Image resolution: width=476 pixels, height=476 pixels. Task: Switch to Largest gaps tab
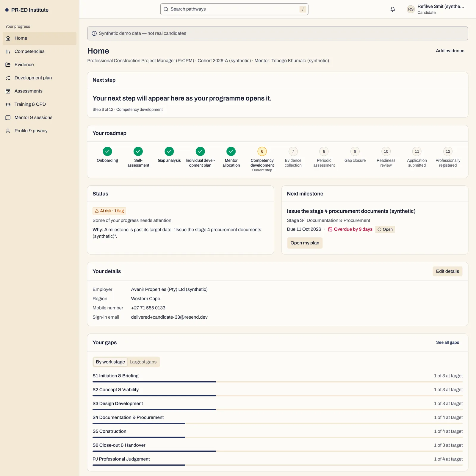143,362
